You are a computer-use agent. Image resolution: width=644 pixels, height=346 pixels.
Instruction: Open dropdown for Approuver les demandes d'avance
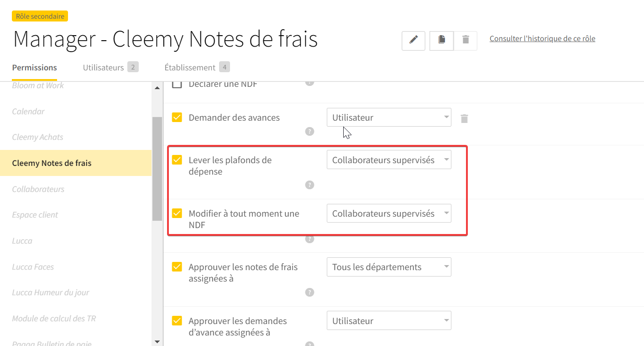pyautogui.click(x=389, y=321)
